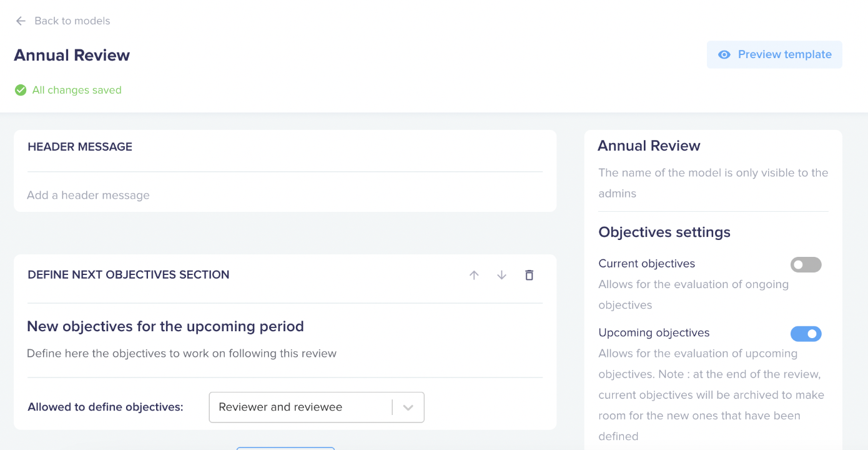Select the Define Next Objectives Section heading

click(129, 275)
